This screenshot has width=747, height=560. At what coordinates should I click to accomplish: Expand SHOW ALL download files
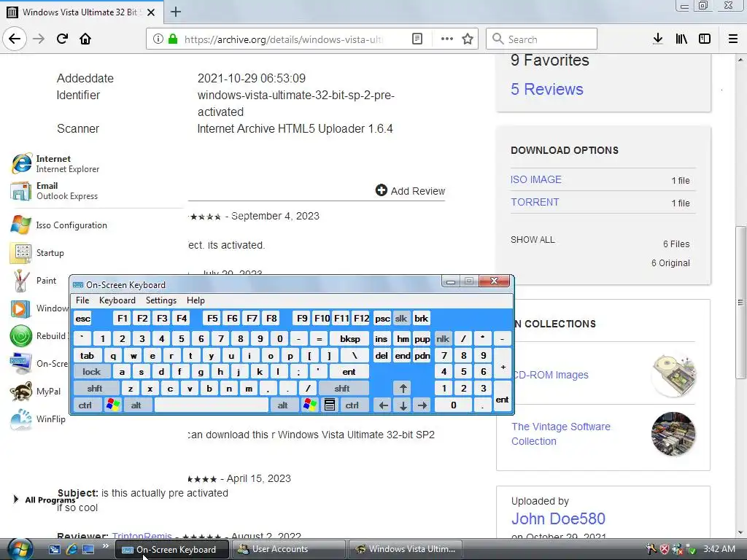coord(533,239)
